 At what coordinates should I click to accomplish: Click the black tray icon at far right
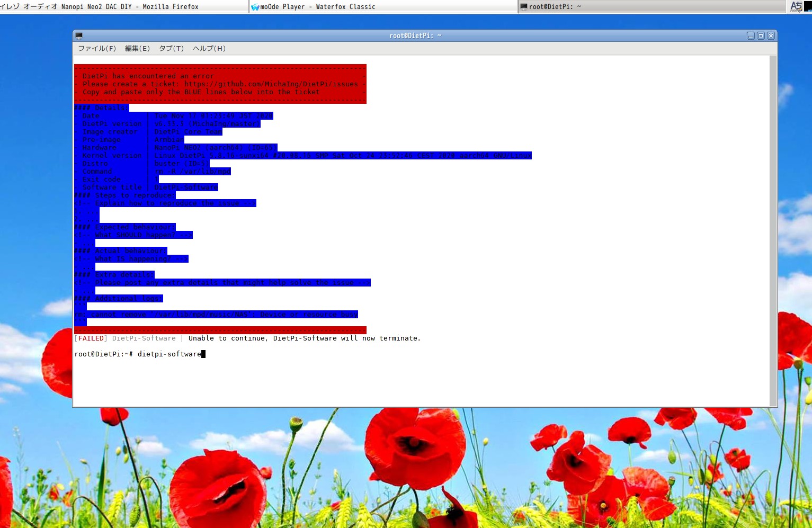coord(808,6)
